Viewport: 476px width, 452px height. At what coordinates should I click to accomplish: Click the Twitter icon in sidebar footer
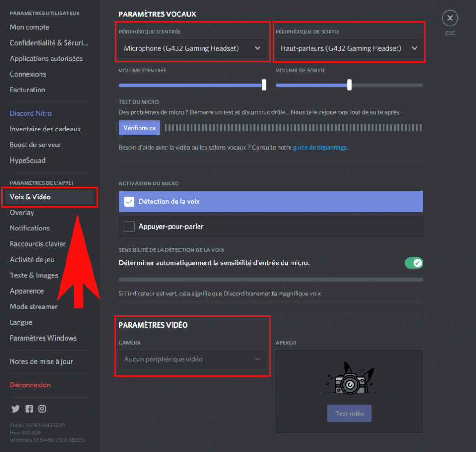[15, 409]
